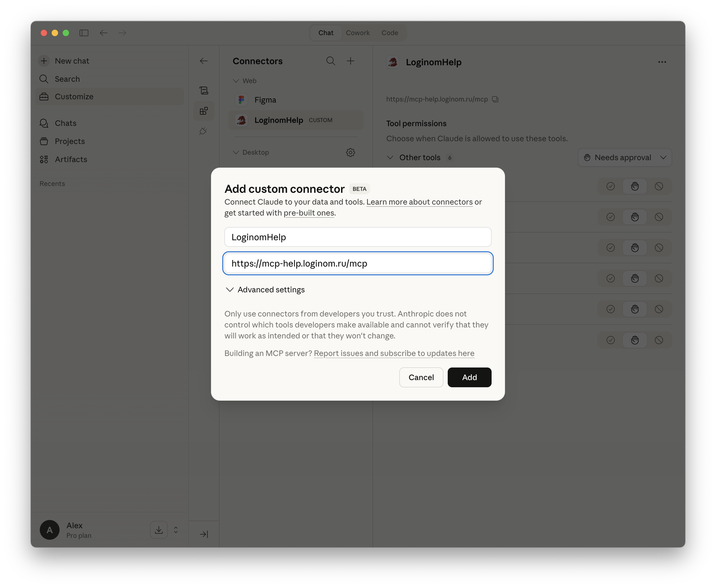Block the tool in the second row
716x588 pixels.
[659, 217]
